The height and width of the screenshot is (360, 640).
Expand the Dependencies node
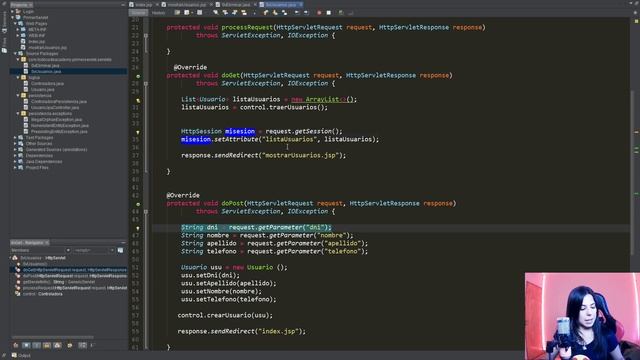click(x=16, y=156)
